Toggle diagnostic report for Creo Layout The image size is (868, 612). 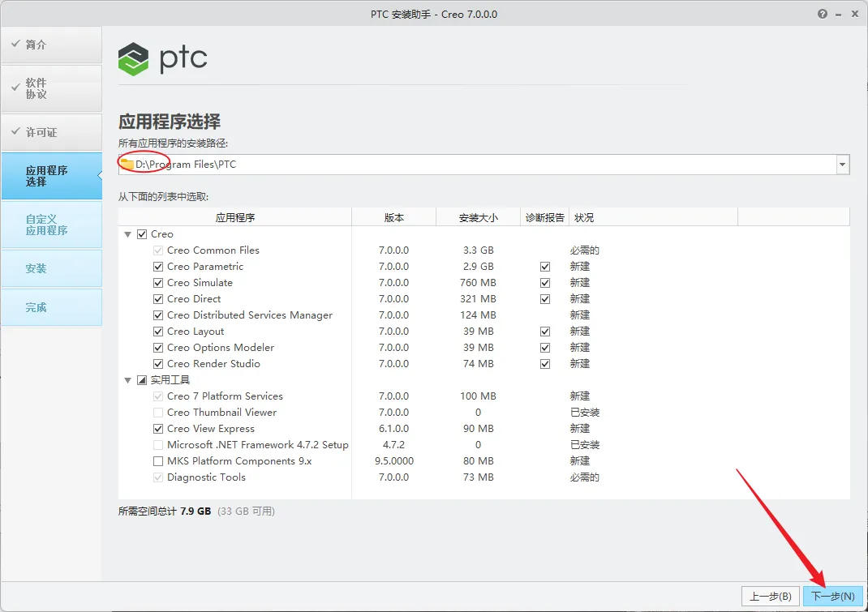pos(545,332)
